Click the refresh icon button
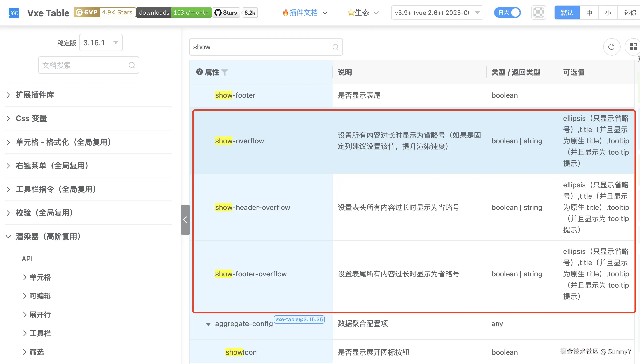The width and height of the screenshot is (640, 364). pos(611,47)
